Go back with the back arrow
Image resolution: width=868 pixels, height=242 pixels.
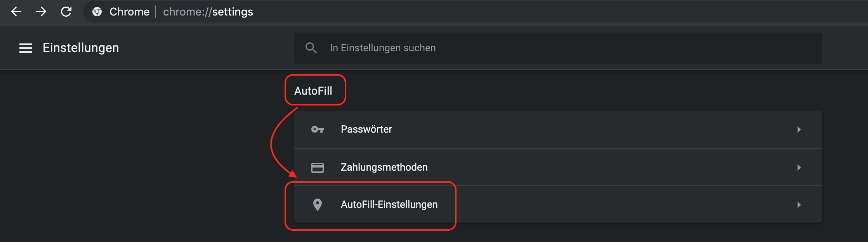point(16,12)
